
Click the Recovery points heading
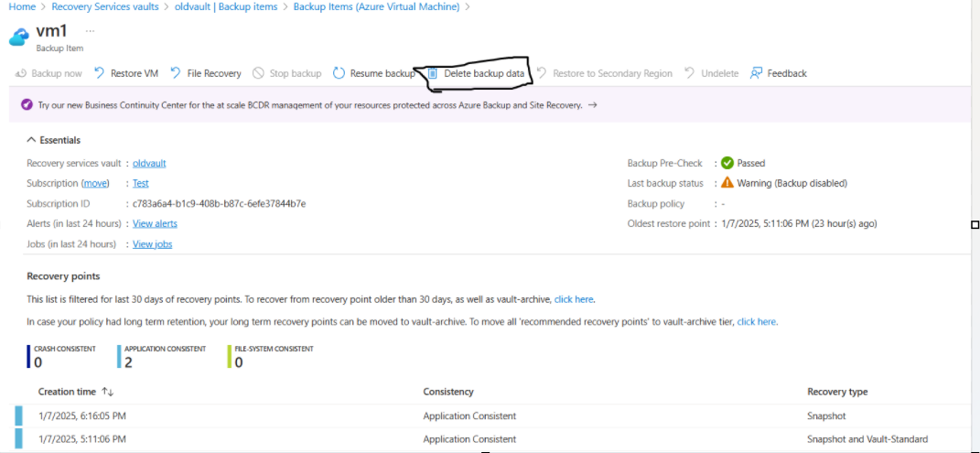pyautogui.click(x=63, y=275)
